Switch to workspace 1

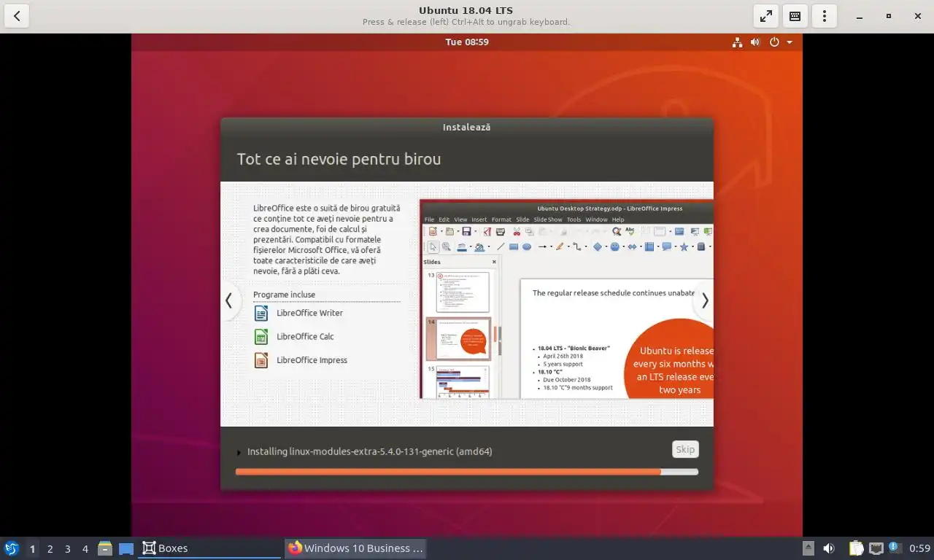pyautogui.click(x=32, y=548)
